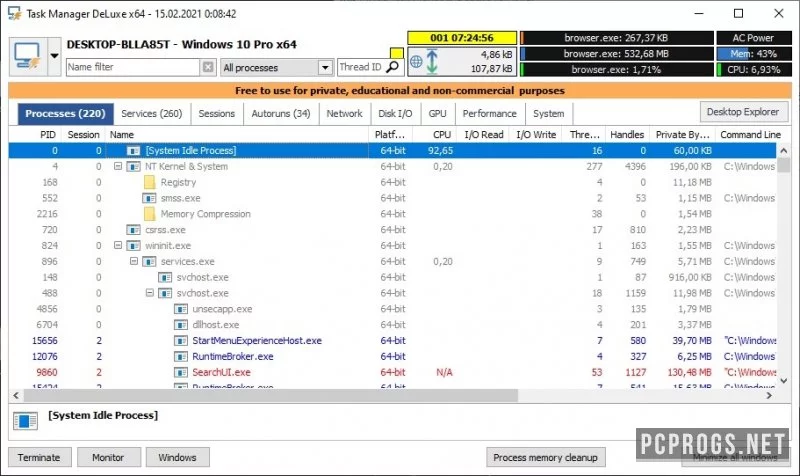This screenshot has width=800, height=476.
Task: Collapse the NT Kernel & System node
Action: click(x=118, y=166)
